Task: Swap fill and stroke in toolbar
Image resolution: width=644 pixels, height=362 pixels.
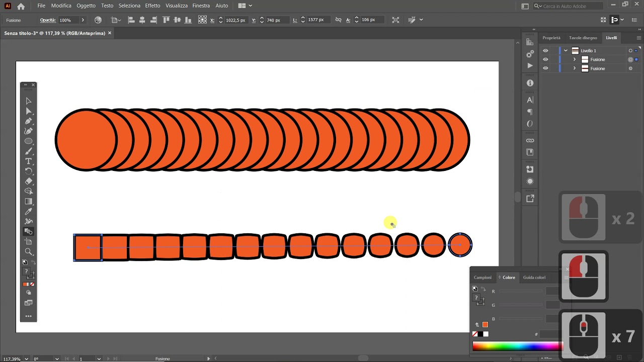Action: point(33,262)
